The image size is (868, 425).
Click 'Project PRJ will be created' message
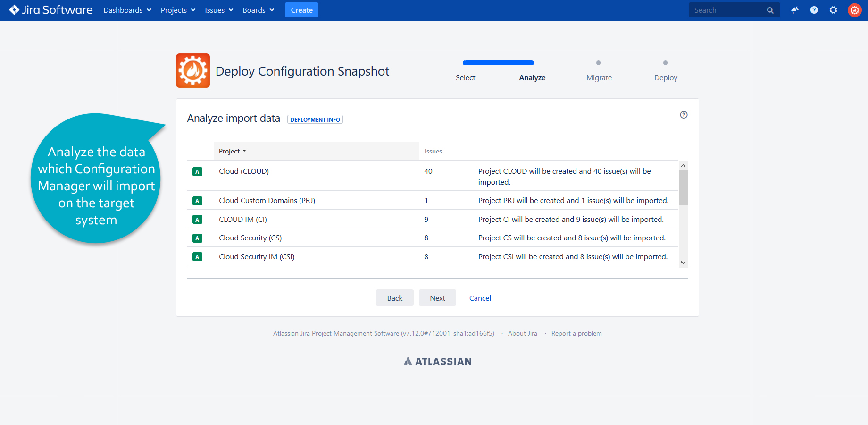click(x=573, y=201)
